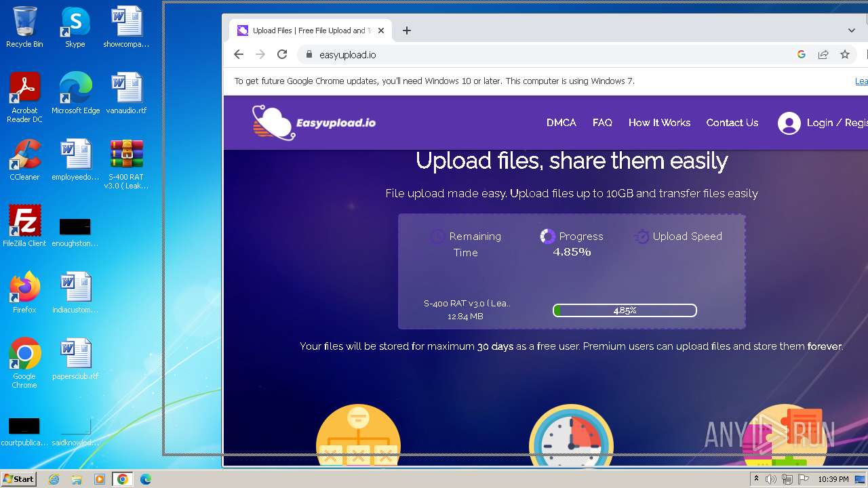The image size is (868, 488).
Task: Open Edge from the taskbar
Action: pos(145,479)
